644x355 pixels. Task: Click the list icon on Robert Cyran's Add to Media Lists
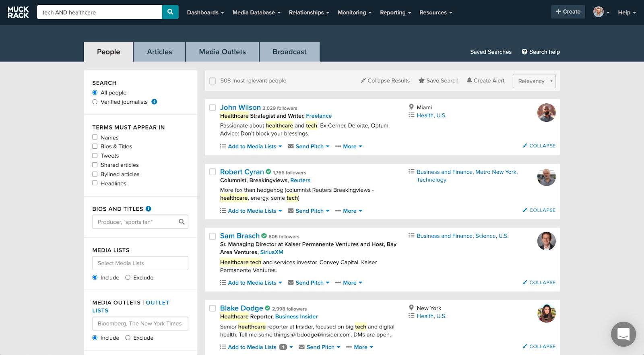(223, 211)
